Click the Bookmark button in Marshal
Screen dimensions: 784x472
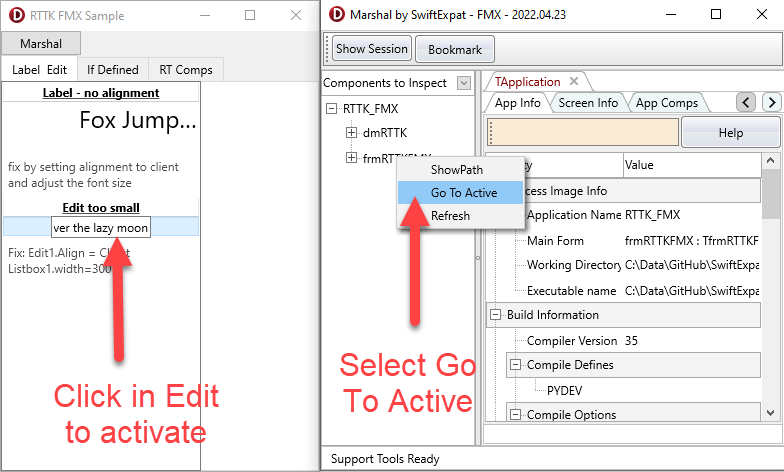coord(454,49)
